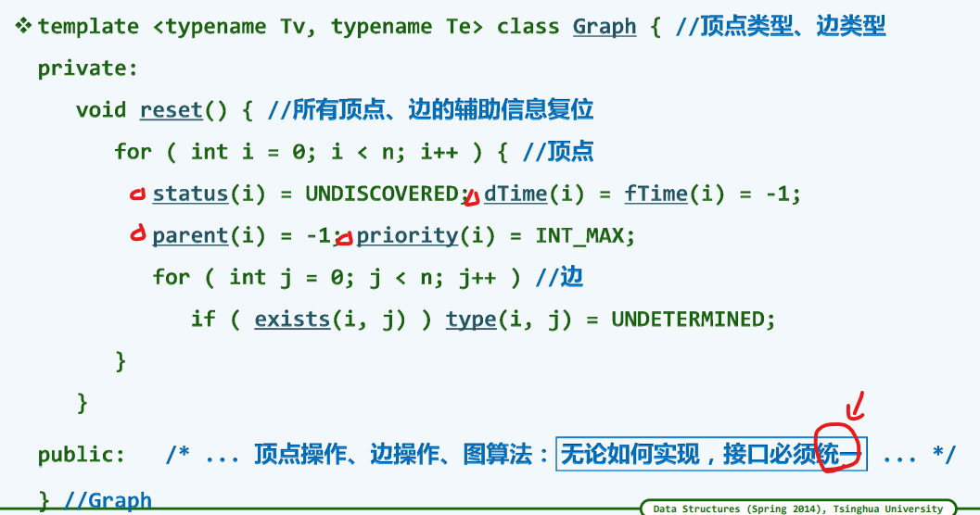Image resolution: width=980 pixels, height=515 pixels.
Task: Click the red mark before priority(i)
Action: (x=344, y=238)
